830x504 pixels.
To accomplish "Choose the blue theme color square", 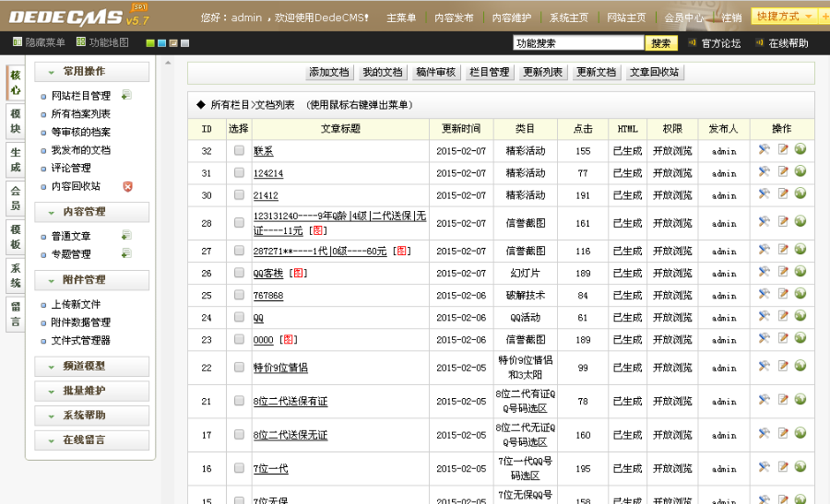I will [x=162, y=43].
